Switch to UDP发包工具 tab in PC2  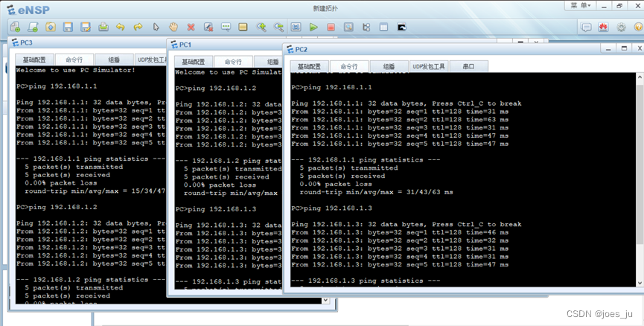pyautogui.click(x=429, y=66)
